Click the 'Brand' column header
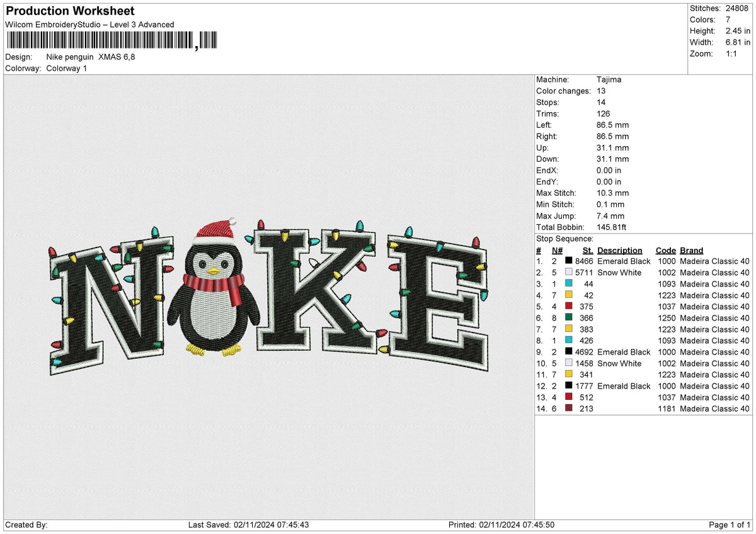The height and width of the screenshot is (534, 756). (692, 251)
